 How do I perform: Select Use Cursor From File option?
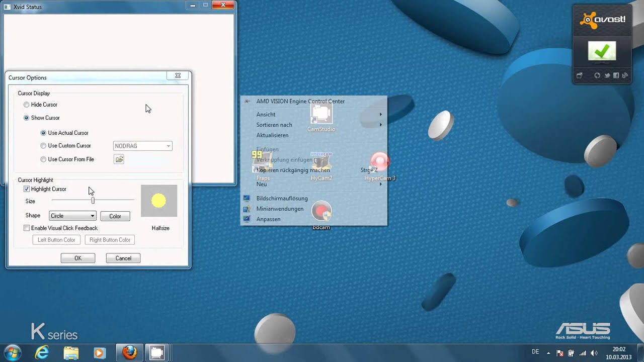click(x=43, y=159)
